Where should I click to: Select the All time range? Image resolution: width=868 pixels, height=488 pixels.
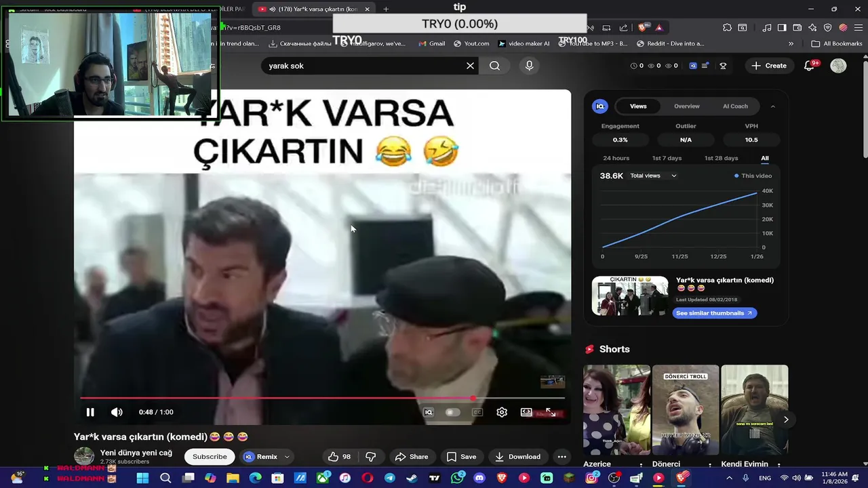[765, 158]
